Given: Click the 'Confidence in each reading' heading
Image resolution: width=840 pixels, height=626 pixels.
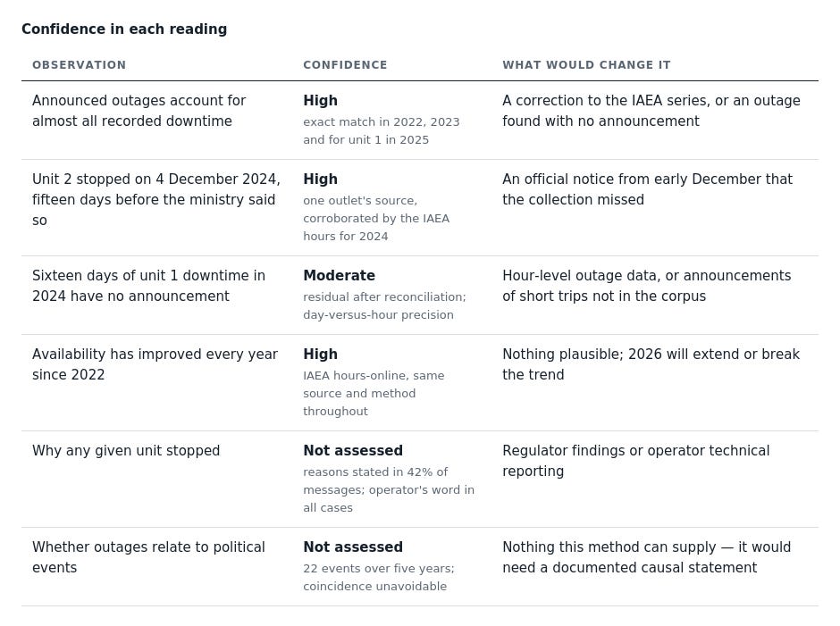Looking at the screenshot, I should 124,29.
